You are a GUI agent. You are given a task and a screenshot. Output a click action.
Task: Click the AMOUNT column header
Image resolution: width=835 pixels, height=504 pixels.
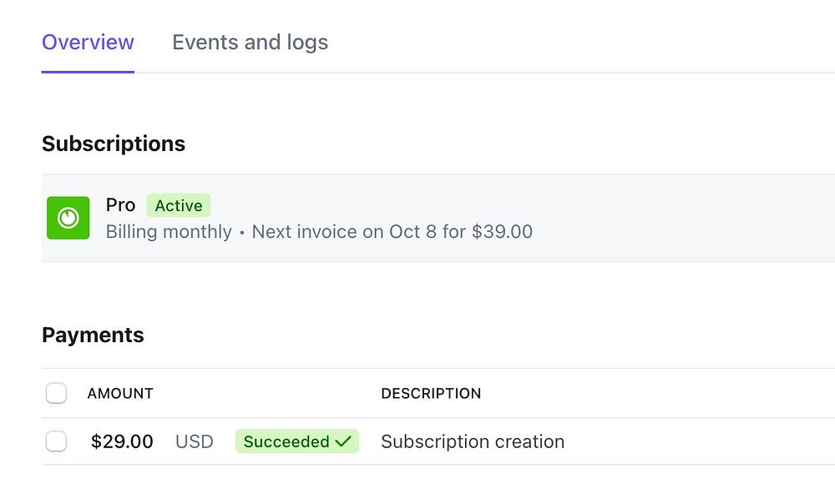(120, 393)
